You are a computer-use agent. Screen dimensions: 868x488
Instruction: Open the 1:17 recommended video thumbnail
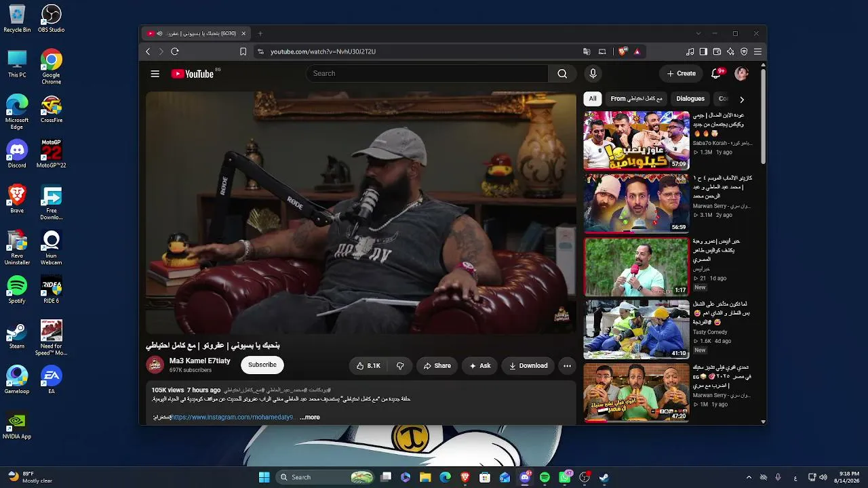[x=637, y=266]
